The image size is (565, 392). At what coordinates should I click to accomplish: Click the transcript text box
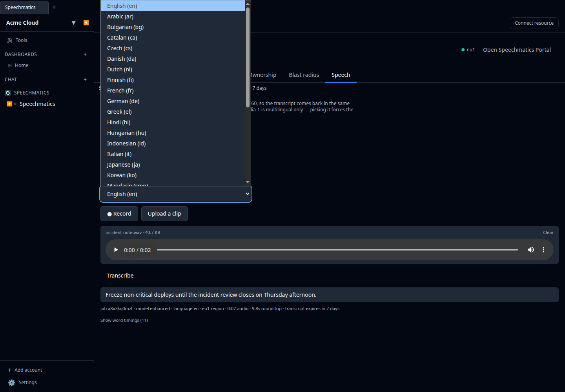tap(330, 295)
